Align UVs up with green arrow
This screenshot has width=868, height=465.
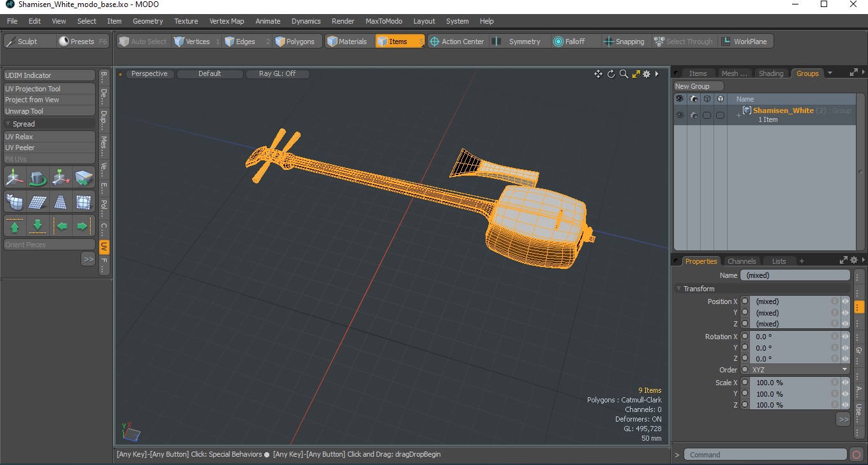[15, 226]
